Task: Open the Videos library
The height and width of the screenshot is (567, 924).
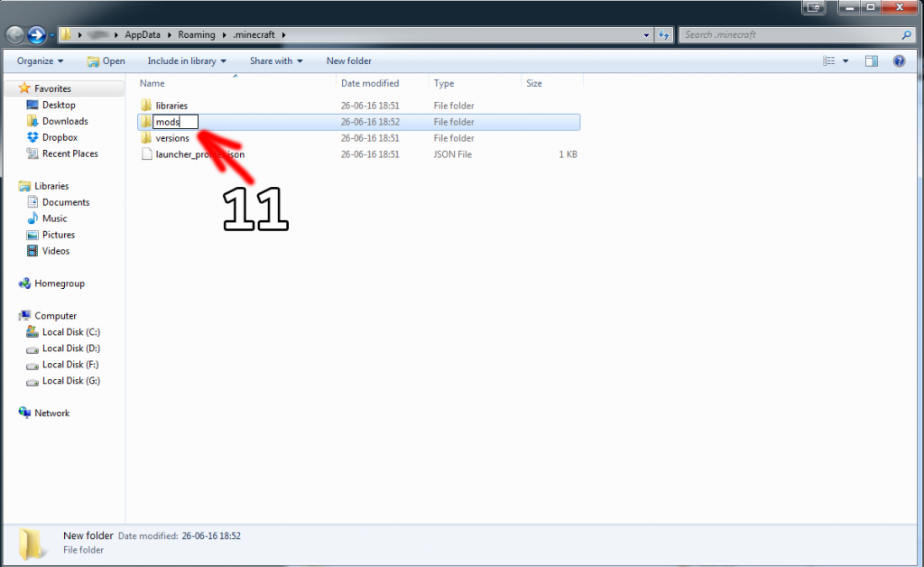Action: coord(56,250)
